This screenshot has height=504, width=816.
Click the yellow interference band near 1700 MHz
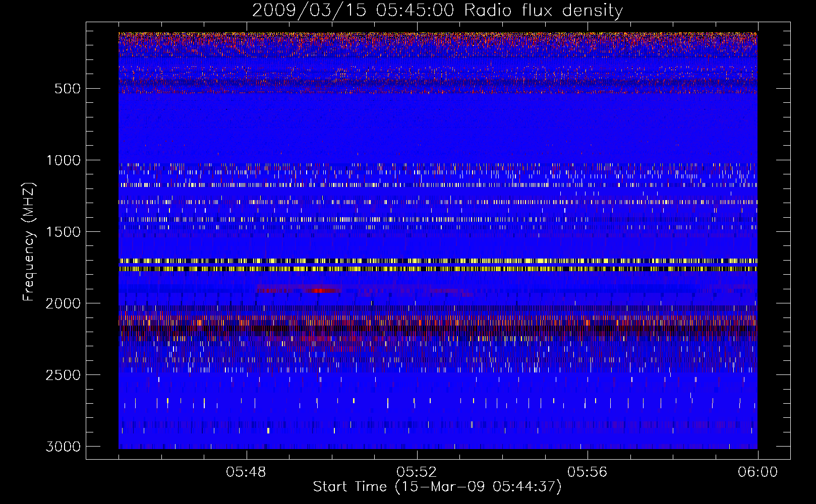tap(438, 261)
